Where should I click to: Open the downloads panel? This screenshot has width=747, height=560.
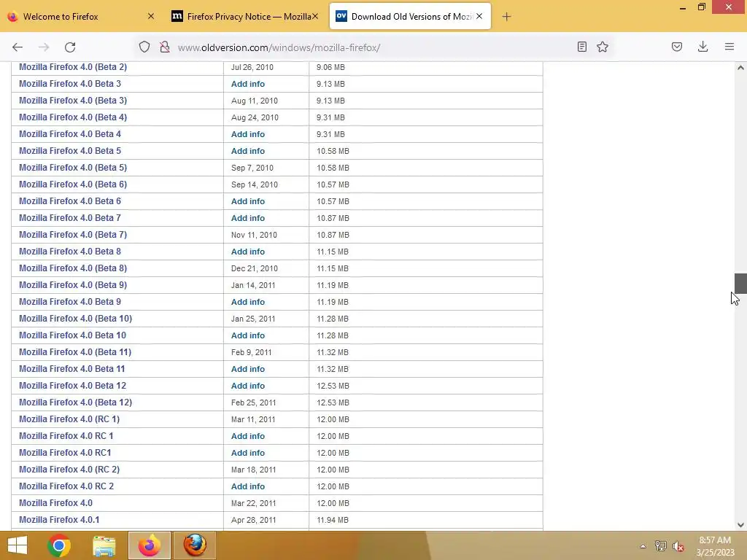tap(703, 47)
